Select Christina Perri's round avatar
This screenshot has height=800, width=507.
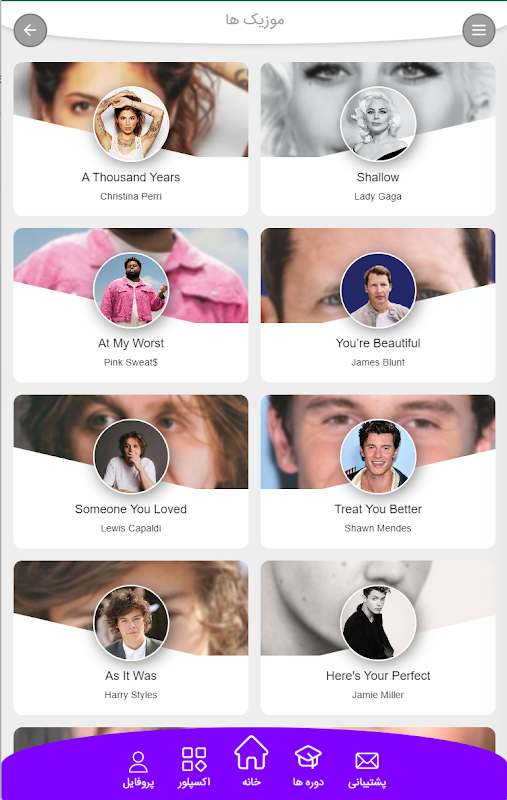point(131,124)
